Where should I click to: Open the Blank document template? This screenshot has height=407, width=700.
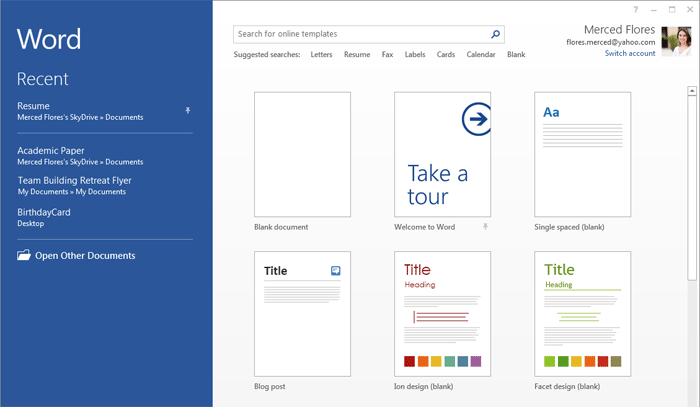point(302,154)
